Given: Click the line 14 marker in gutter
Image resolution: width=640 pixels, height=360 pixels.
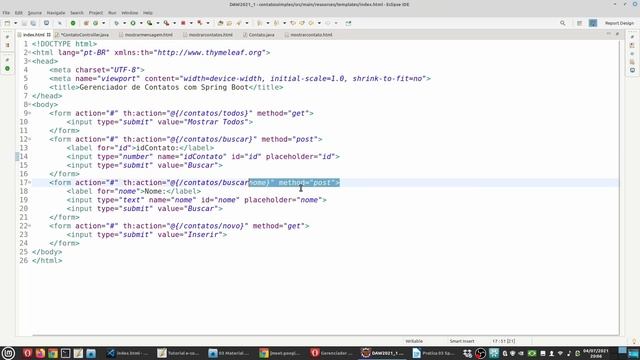Looking at the screenshot, I should [x=17, y=156].
